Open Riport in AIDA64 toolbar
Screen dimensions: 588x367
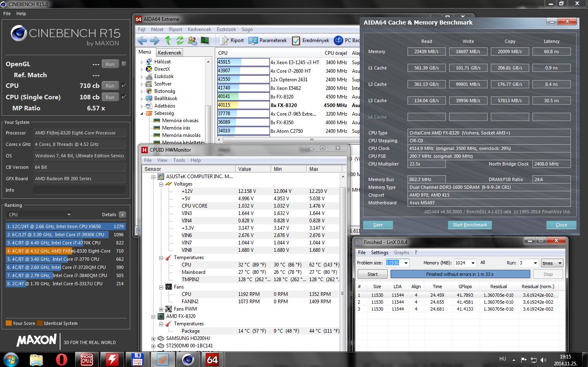[x=232, y=40]
